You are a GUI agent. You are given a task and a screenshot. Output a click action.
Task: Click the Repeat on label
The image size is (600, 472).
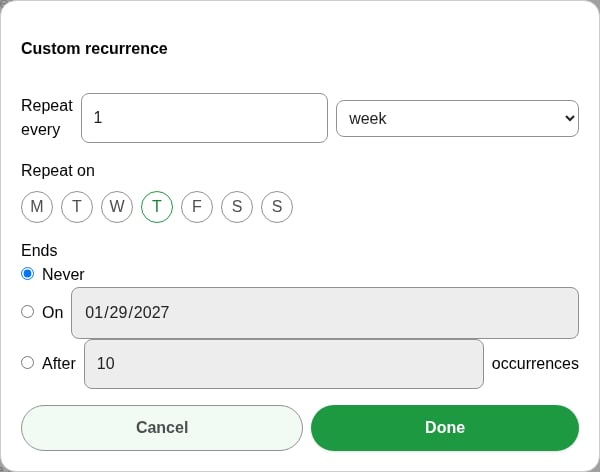click(x=58, y=170)
